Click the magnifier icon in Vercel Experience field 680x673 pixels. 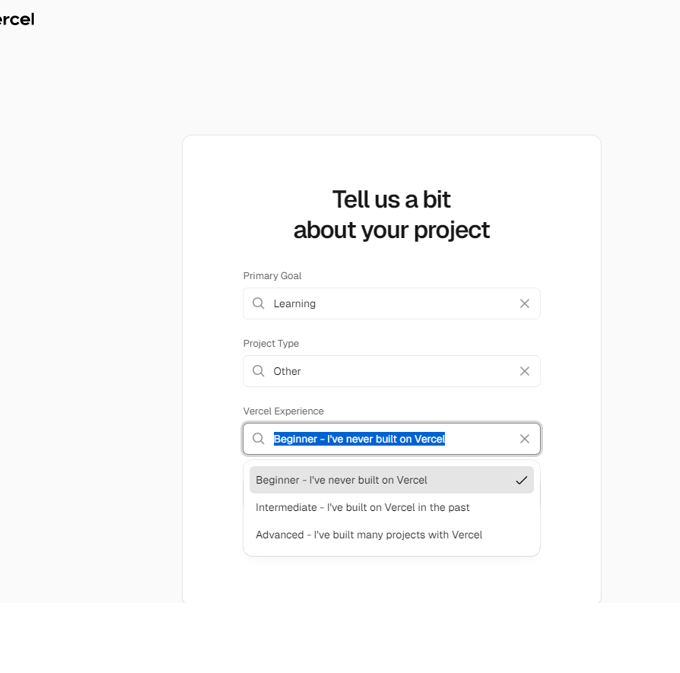[x=259, y=439]
